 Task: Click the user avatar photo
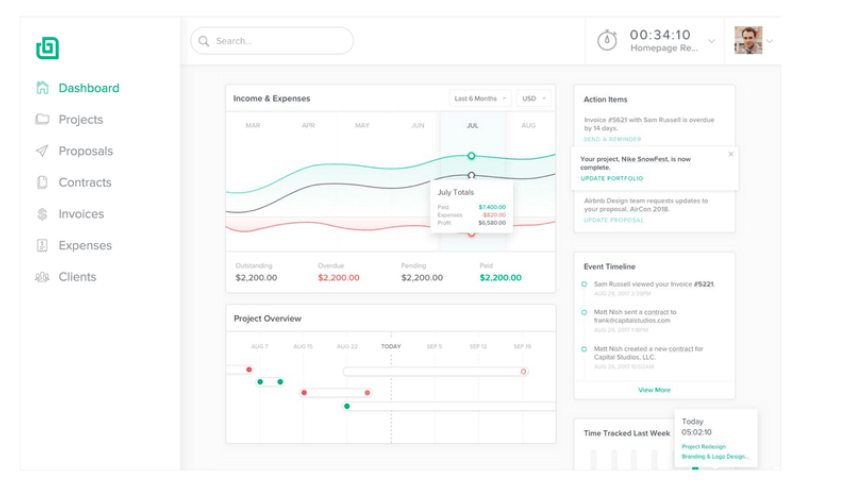pos(748,40)
